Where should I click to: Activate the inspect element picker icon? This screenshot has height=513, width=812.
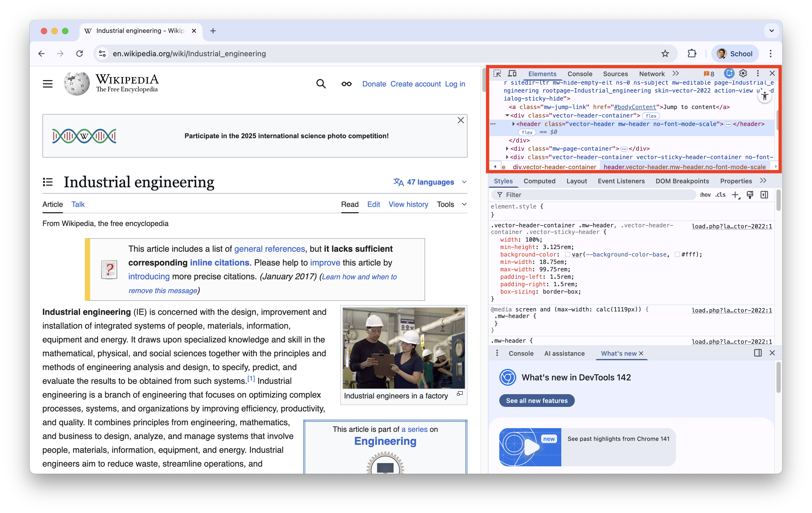[497, 73]
